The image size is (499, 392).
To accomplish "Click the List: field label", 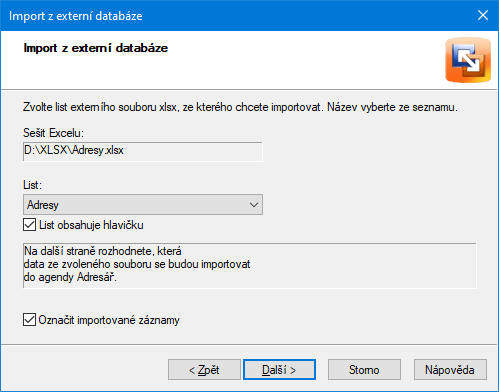I will (x=32, y=185).
